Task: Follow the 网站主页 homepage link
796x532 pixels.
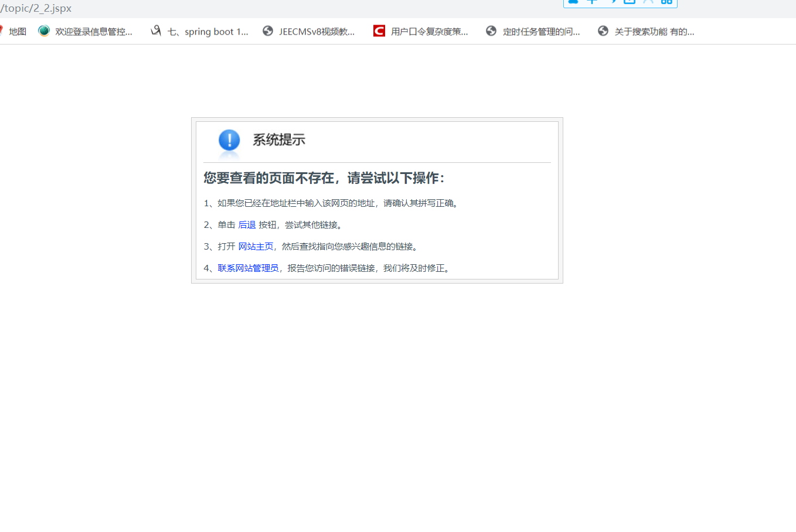Action: [256, 247]
